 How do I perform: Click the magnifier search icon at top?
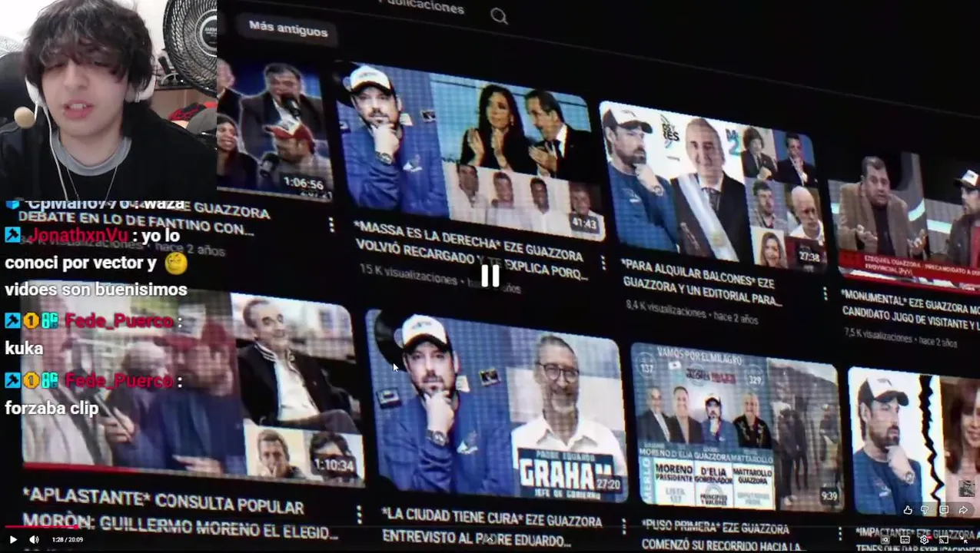click(500, 15)
